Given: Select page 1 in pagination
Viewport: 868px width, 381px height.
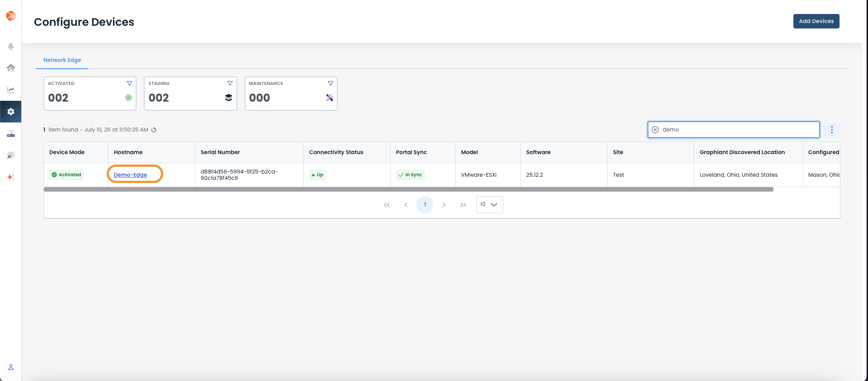Looking at the screenshot, I should coord(425,205).
